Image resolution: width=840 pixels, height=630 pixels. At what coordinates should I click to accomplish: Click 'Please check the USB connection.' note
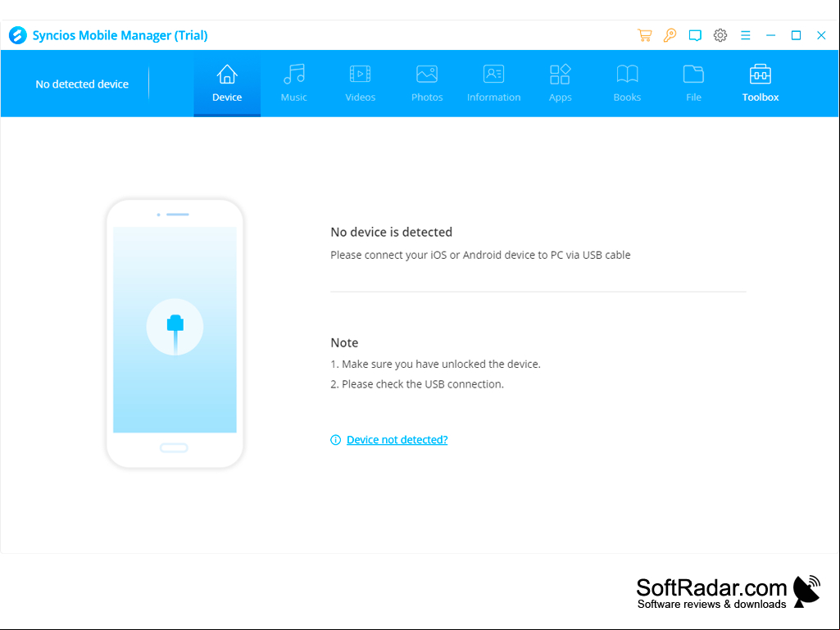pos(423,384)
